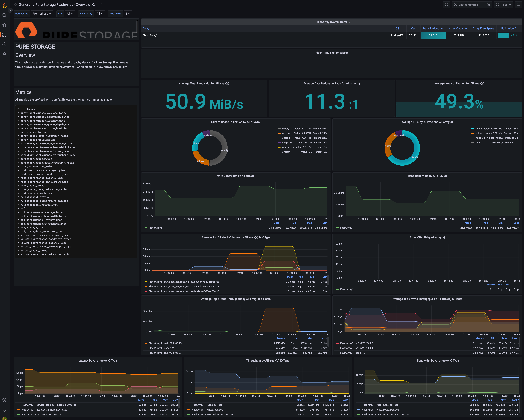The height and width of the screenshot is (420, 524).
Task: Sort table by Array Capacity column header
Action: click(x=458, y=28)
